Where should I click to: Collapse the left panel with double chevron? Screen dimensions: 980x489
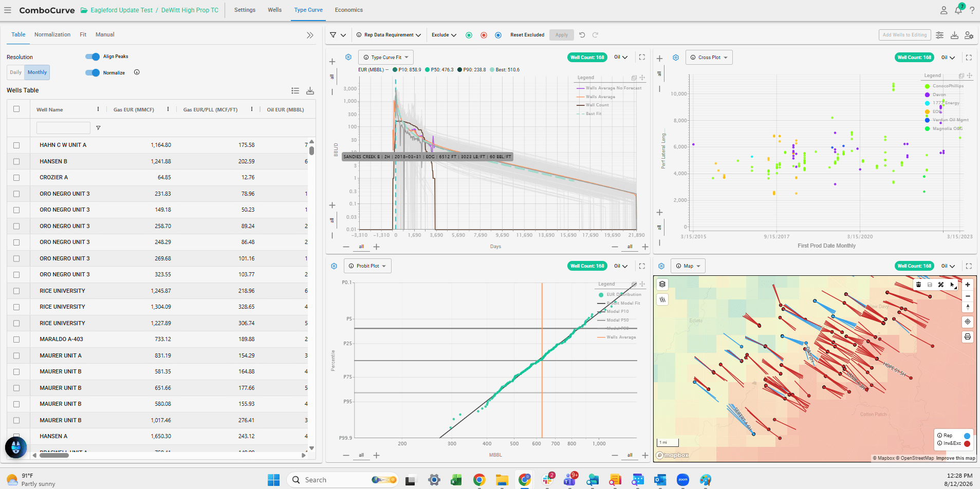310,35
